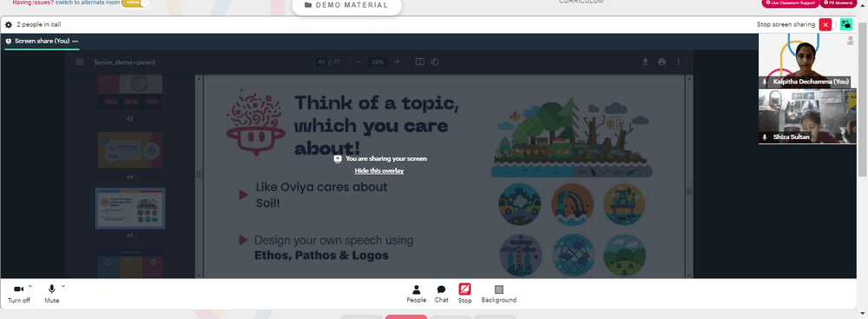
Task: Click the '2 people in call' text
Action: pos(39,24)
